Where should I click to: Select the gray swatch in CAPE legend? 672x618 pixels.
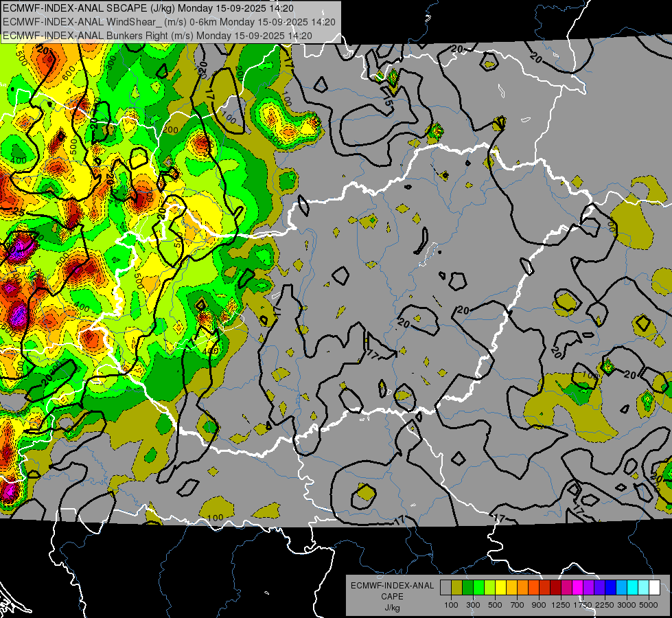tap(445, 587)
